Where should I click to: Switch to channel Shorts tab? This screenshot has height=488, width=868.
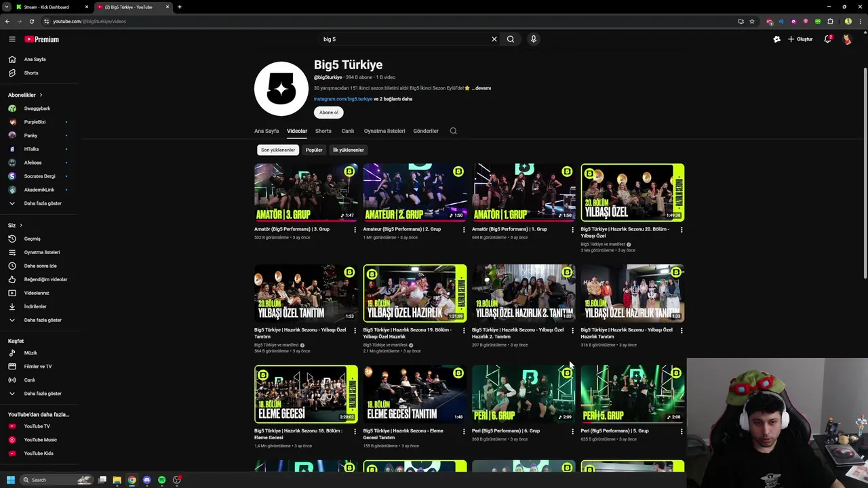(323, 131)
